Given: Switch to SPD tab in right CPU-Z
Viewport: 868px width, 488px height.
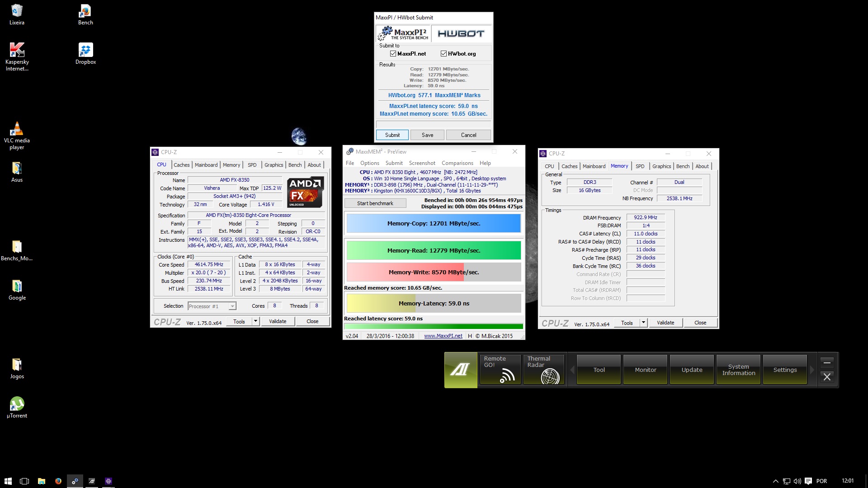Looking at the screenshot, I should (x=640, y=166).
